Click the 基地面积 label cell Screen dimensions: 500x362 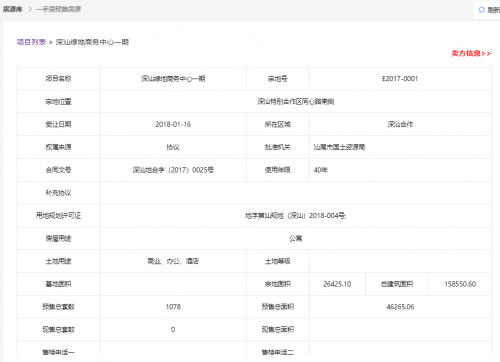click(x=58, y=284)
